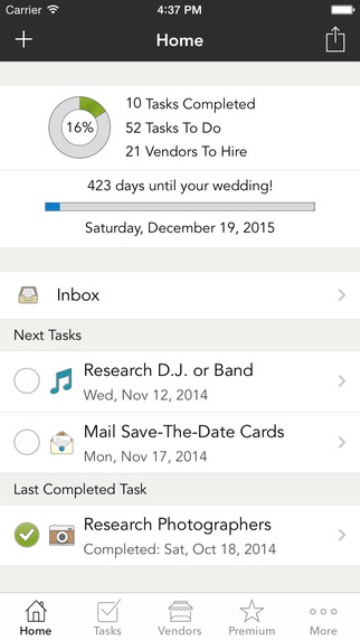The height and width of the screenshot is (640, 360).
Task: Click the Inbox tray icon
Action: click(28, 295)
